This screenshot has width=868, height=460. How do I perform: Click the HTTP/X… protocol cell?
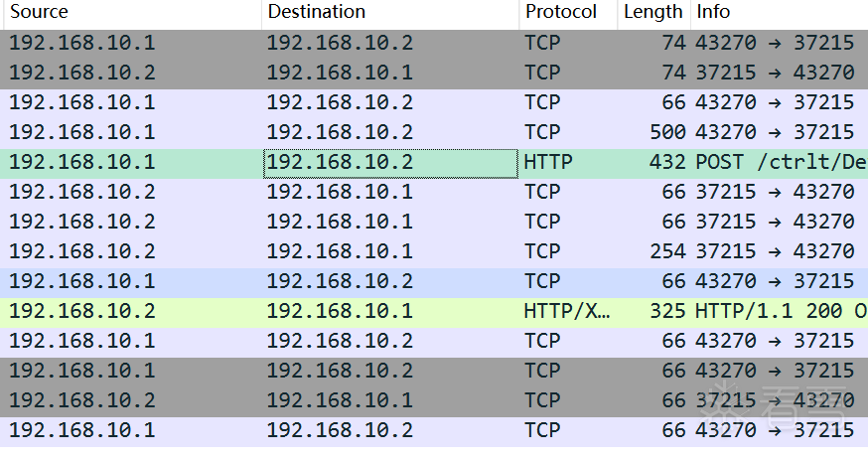click(x=567, y=311)
